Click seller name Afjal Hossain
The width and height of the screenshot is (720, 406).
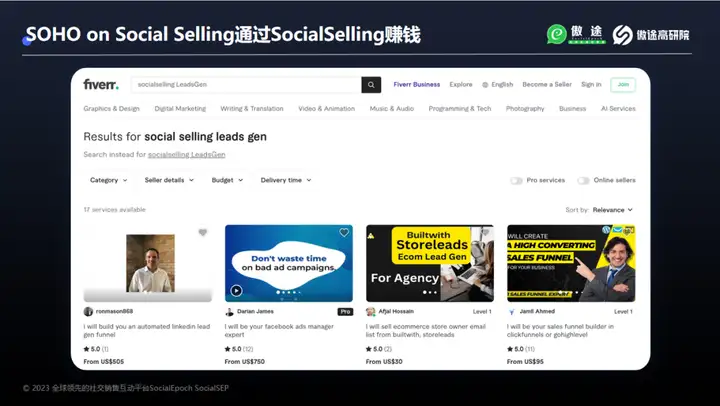coord(396,311)
